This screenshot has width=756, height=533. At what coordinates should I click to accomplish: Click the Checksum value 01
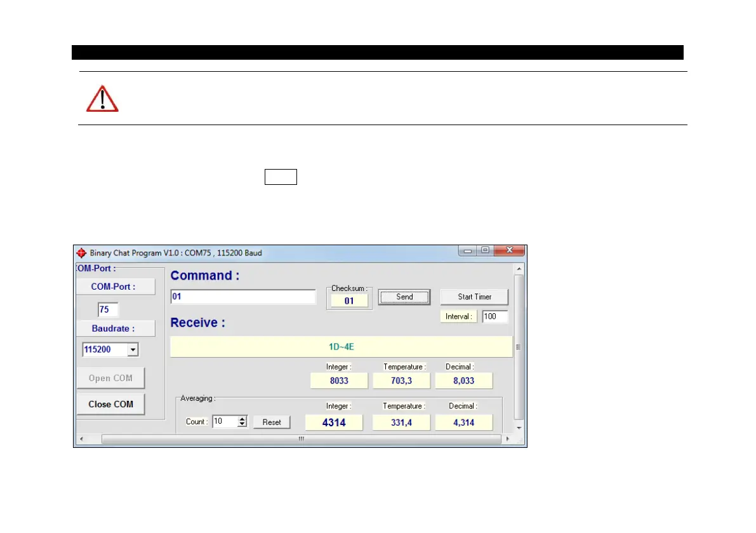[x=349, y=301]
